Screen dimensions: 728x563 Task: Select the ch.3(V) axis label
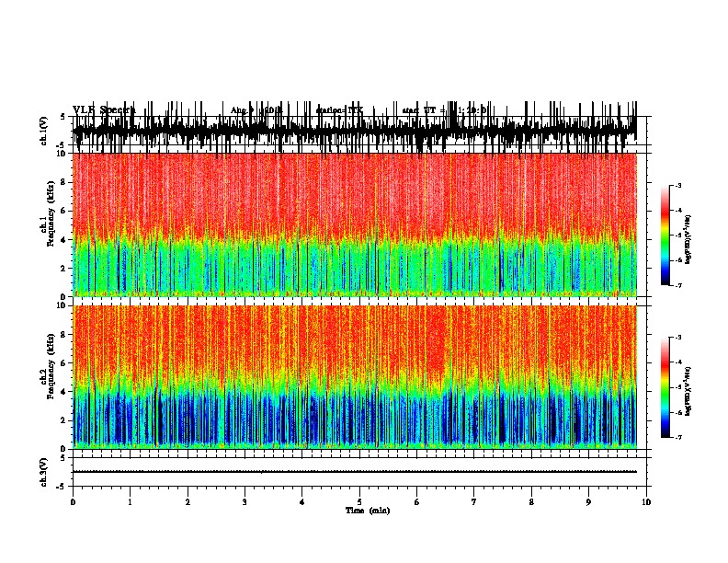click(44, 472)
